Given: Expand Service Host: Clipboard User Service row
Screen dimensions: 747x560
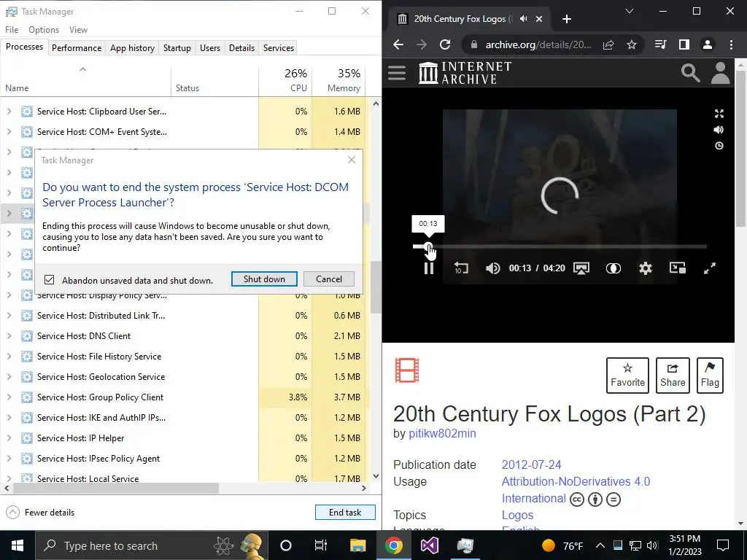Looking at the screenshot, I should pyautogui.click(x=9, y=112).
